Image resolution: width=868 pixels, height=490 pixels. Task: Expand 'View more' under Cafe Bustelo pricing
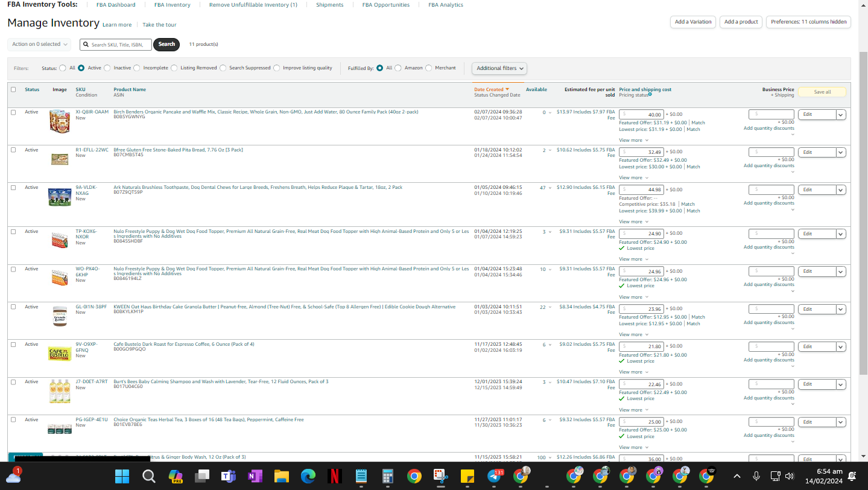pos(633,372)
